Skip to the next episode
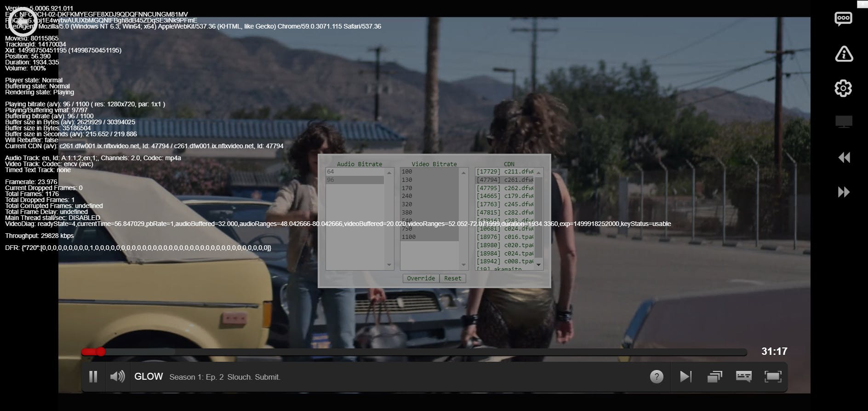The image size is (868, 411). (685, 377)
